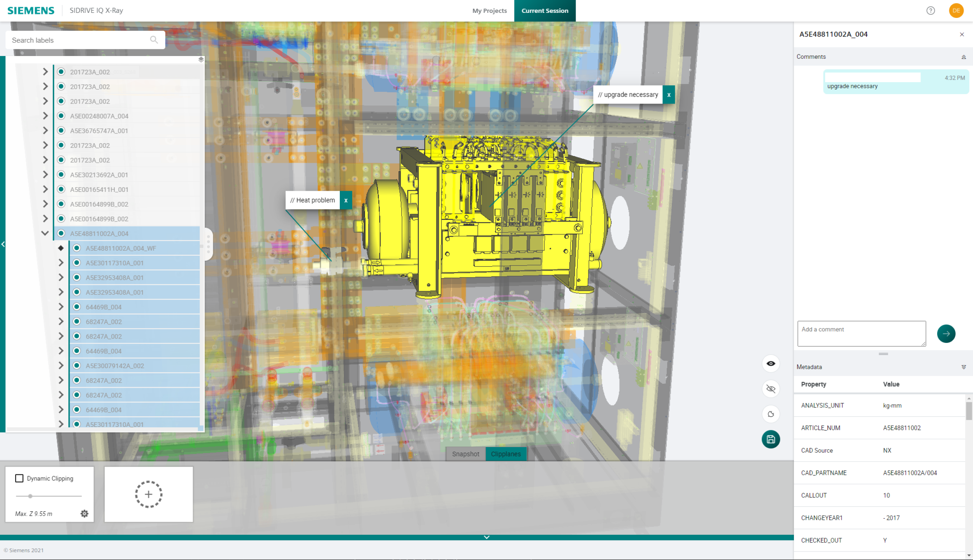Toggle the radio button for A5E48811002A_004
The image size is (973, 560).
61,233
